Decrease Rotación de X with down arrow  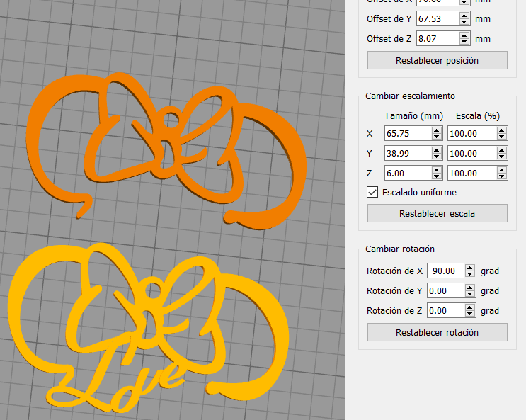pyautogui.click(x=470, y=274)
